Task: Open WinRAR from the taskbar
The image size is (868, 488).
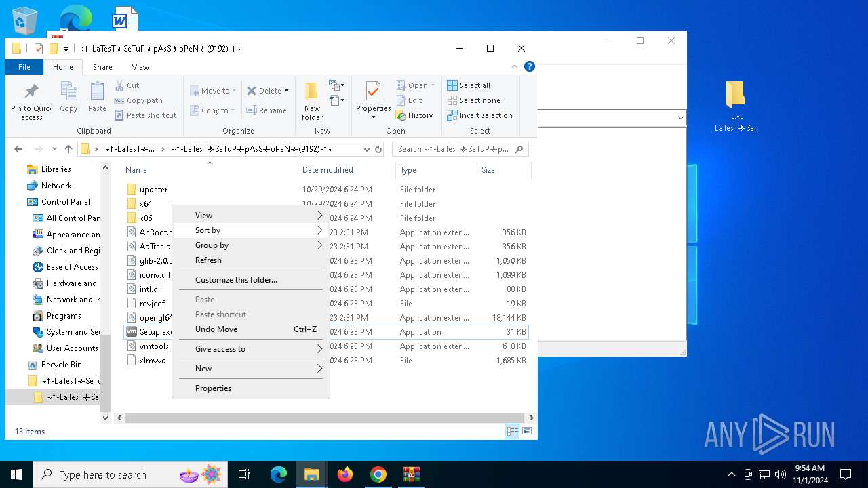Action: [x=411, y=474]
